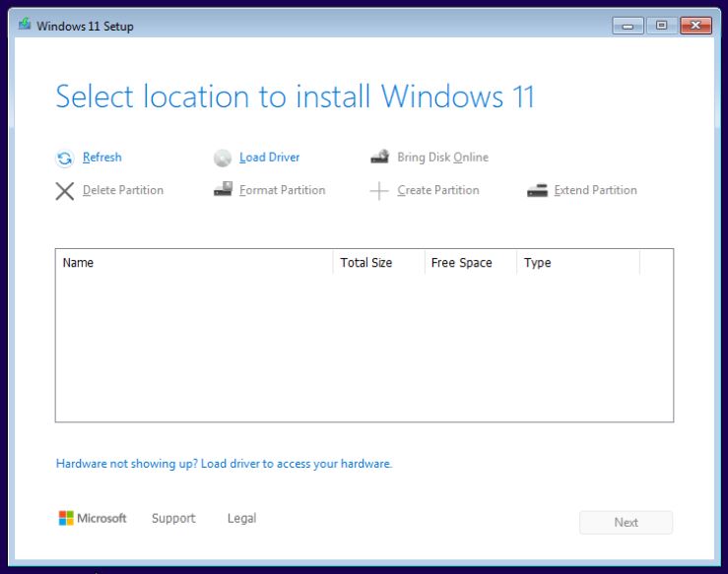Viewport: 728px width, 574px height.
Task: Click the Extend Partition drive icon
Action: (537, 191)
